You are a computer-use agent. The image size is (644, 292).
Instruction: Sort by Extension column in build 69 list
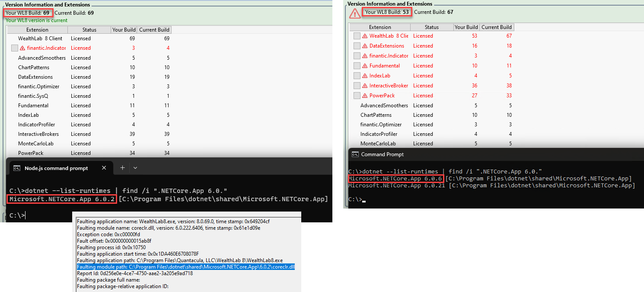click(x=38, y=30)
